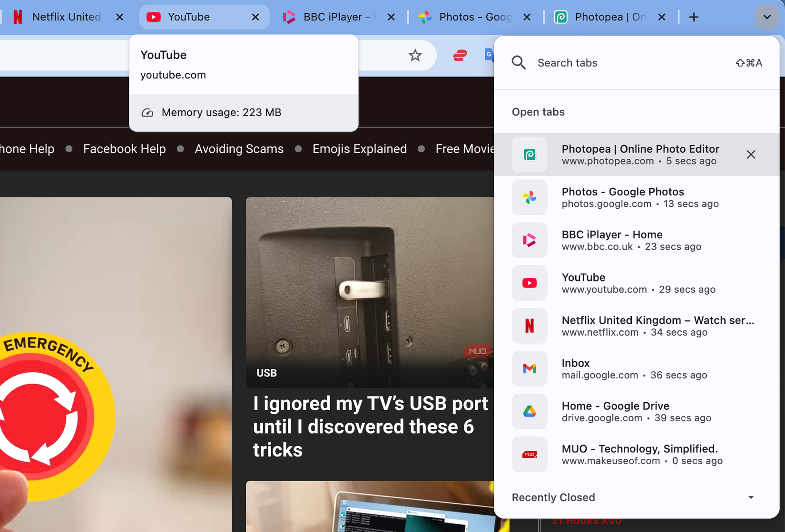Screen dimensions: 785x532
Task: Open the Avoiding Scams link
Action: (x=239, y=149)
